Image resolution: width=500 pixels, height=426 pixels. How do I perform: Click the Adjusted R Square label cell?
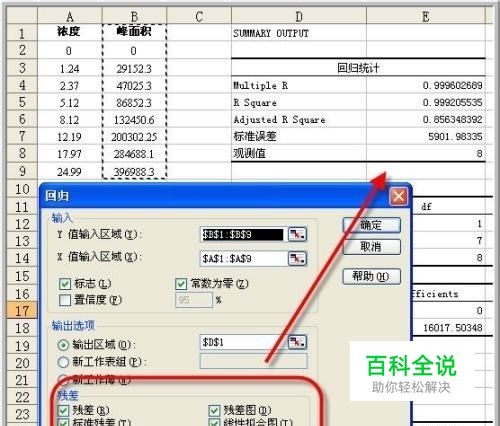point(299,119)
